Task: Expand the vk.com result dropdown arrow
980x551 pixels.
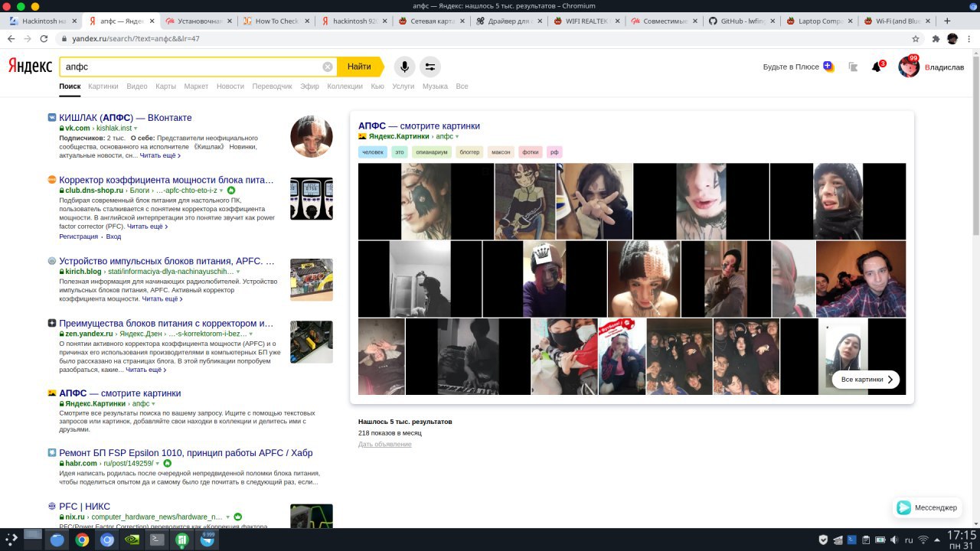Action: point(136,129)
